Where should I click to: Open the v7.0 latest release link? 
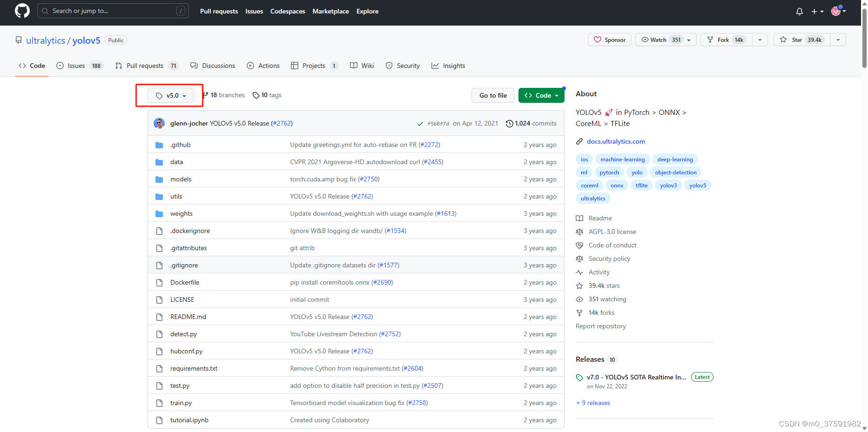[636, 377]
